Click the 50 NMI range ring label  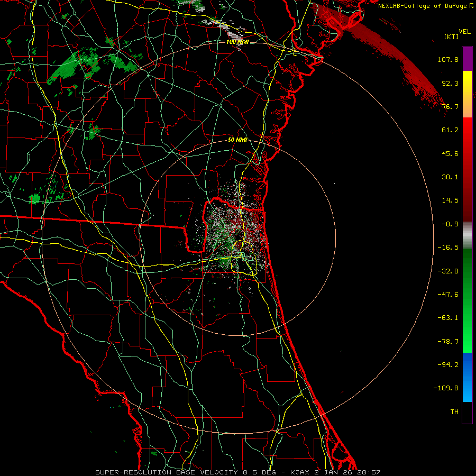[x=237, y=140]
